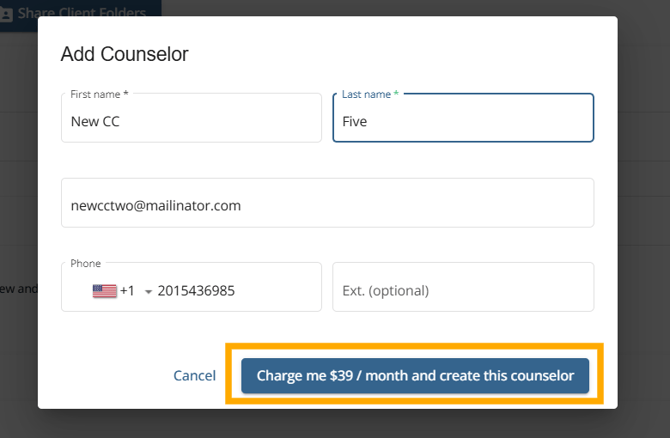670x438 pixels.
Task: Click the green asterisk beside Last name
Action: (396, 93)
